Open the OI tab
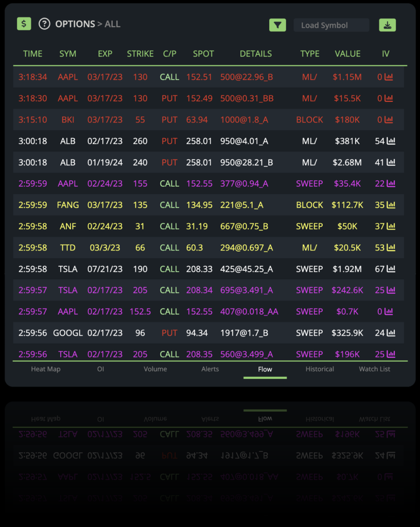 tap(100, 369)
